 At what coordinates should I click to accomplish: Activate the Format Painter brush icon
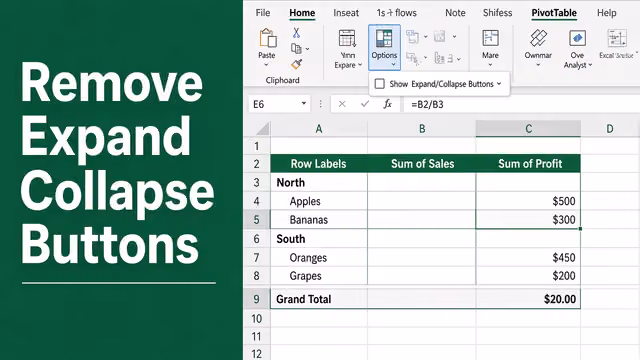point(296,64)
